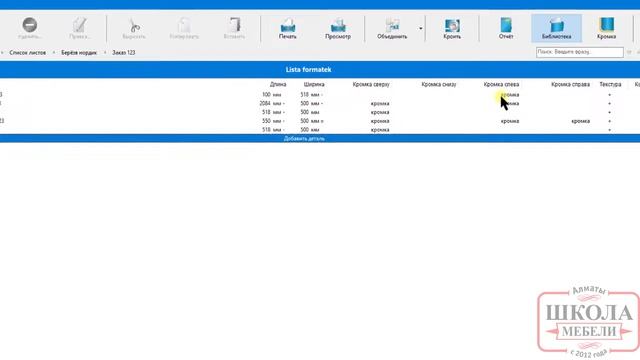
Task: Open the Просмотр print preview
Action: pyautogui.click(x=338, y=28)
